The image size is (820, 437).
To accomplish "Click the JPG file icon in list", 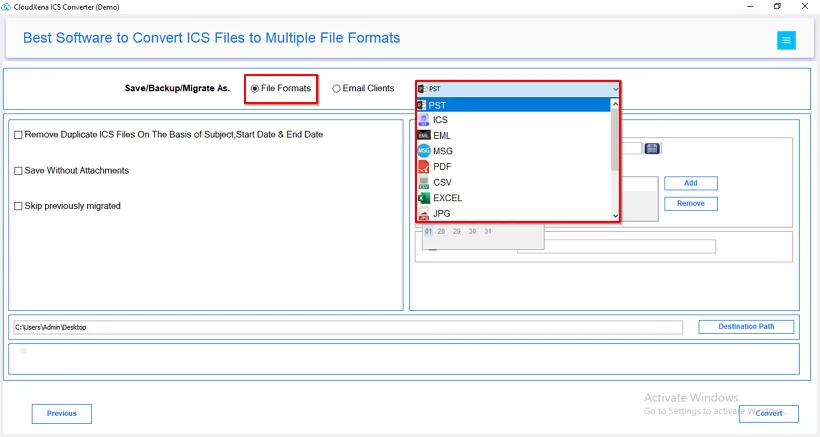I will click(424, 213).
